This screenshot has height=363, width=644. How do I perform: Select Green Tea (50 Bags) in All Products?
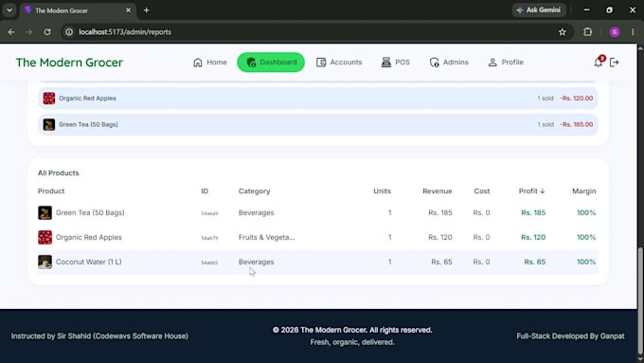click(x=90, y=213)
